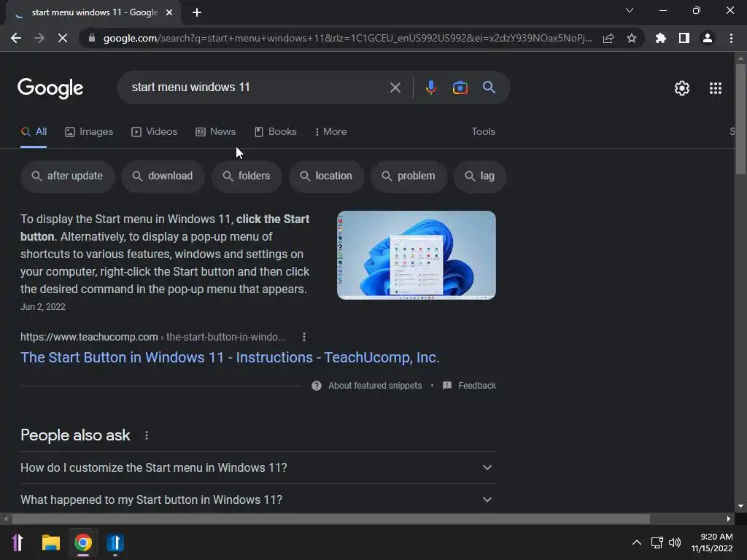Image resolution: width=747 pixels, height=560 pixels.
Task: Select the 'lag' suggestion chip
Action: [480, 176]
